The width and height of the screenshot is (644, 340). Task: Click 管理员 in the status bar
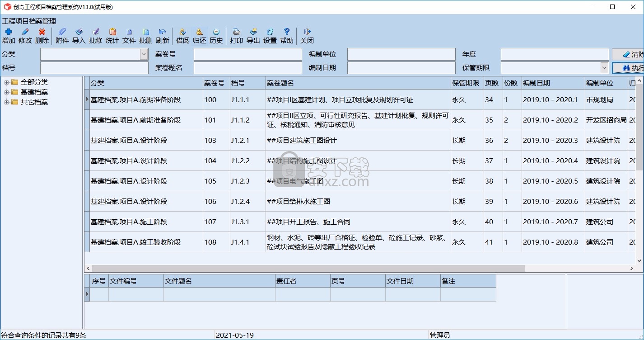tap(440, 335)
